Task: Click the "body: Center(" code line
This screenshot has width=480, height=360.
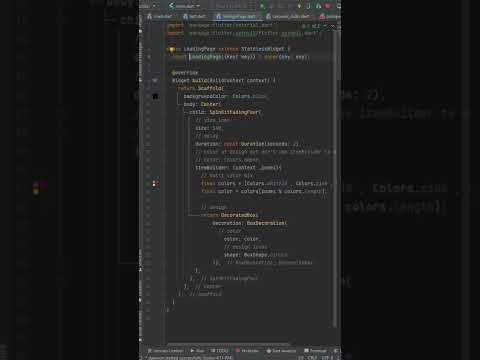Action: (202, 104)
